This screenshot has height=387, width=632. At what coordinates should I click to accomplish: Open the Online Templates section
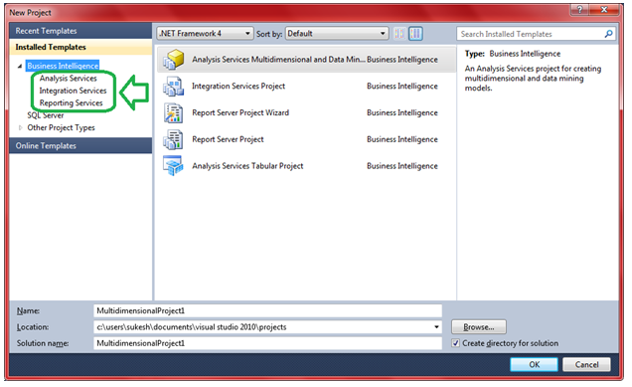[x=81, y=146]
